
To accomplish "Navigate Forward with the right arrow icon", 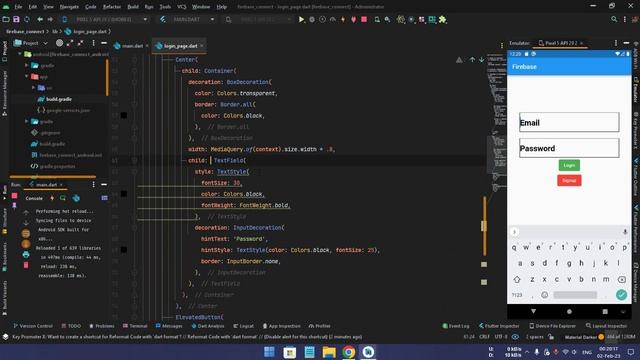I will [50, 19].
